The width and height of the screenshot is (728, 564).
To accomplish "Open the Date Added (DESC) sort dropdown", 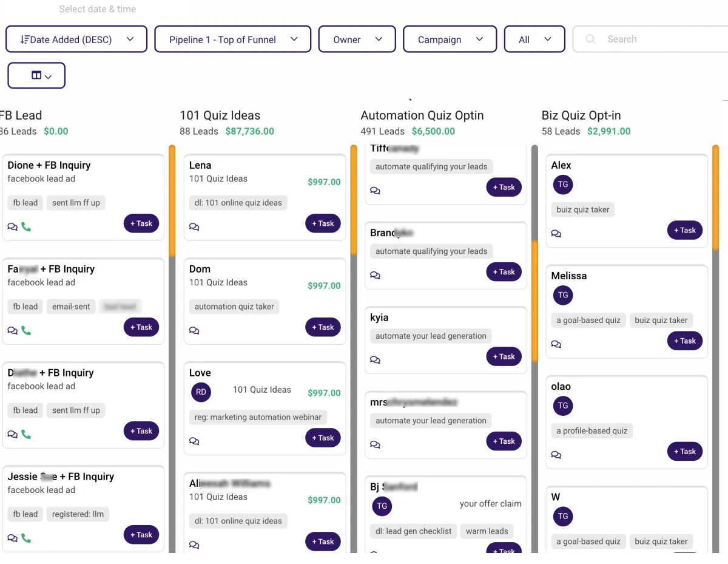I will (76, 39).
